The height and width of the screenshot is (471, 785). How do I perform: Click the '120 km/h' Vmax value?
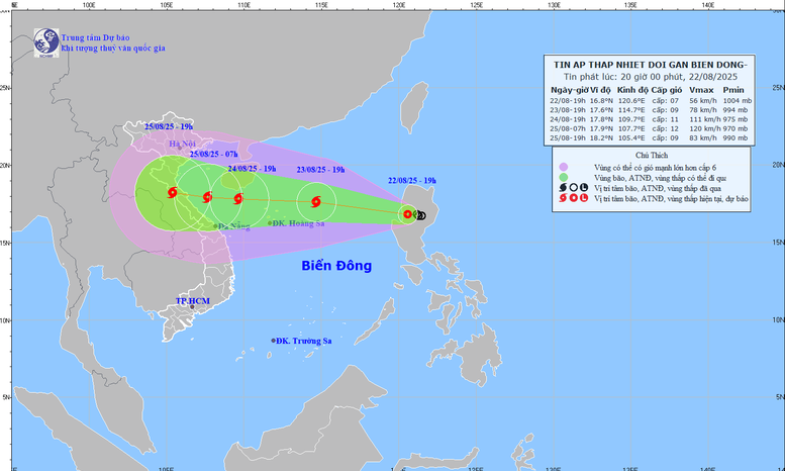705,129
